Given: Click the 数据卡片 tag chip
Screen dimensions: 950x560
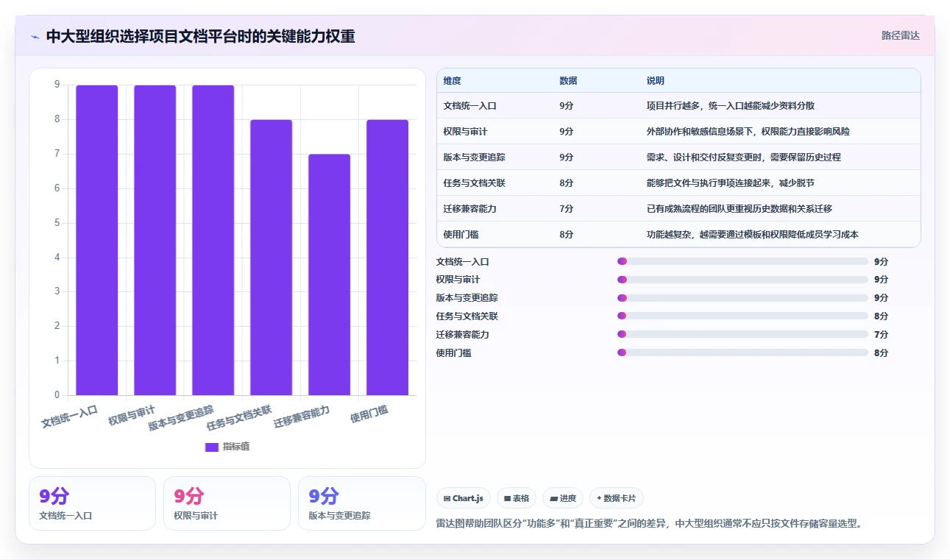Looking at the screenshot, I should [x=617, y=498].
